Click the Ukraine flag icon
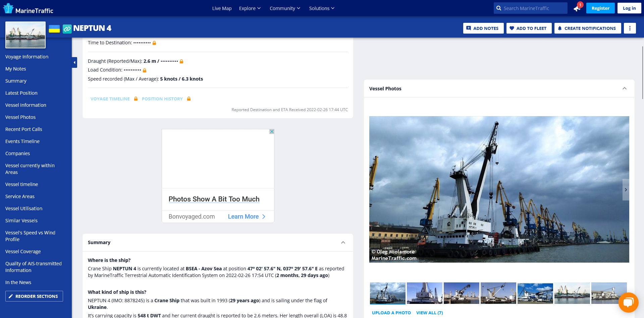 click(x=54, y=29)
